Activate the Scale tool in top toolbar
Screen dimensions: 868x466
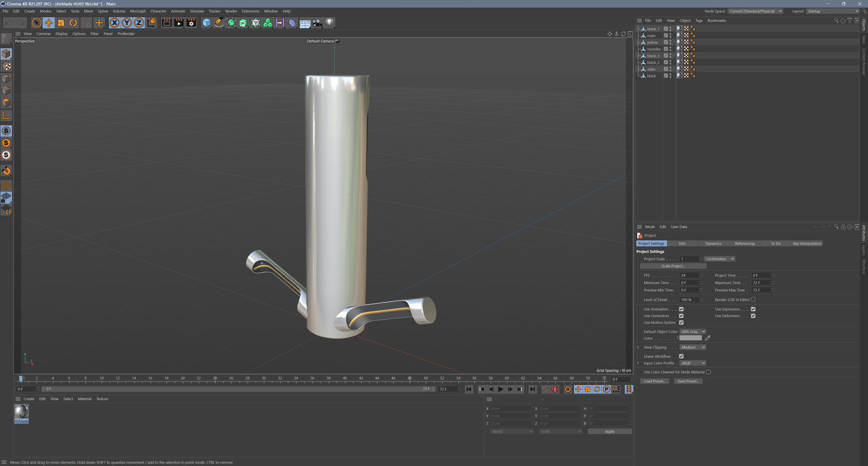[61, 23]
